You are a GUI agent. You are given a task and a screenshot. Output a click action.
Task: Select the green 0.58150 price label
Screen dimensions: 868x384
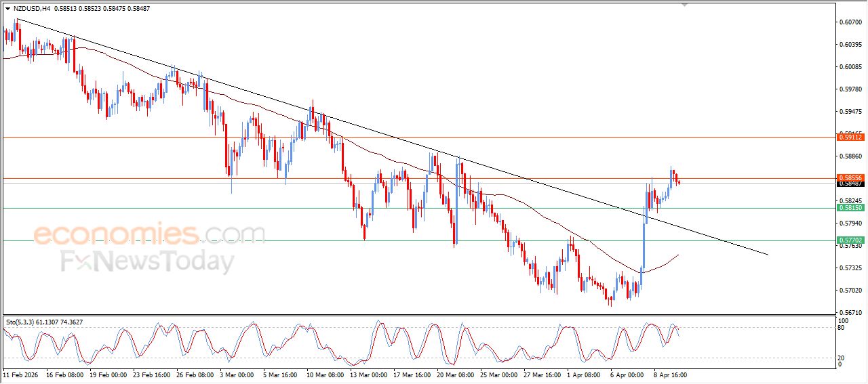click(x=851, y=208)
